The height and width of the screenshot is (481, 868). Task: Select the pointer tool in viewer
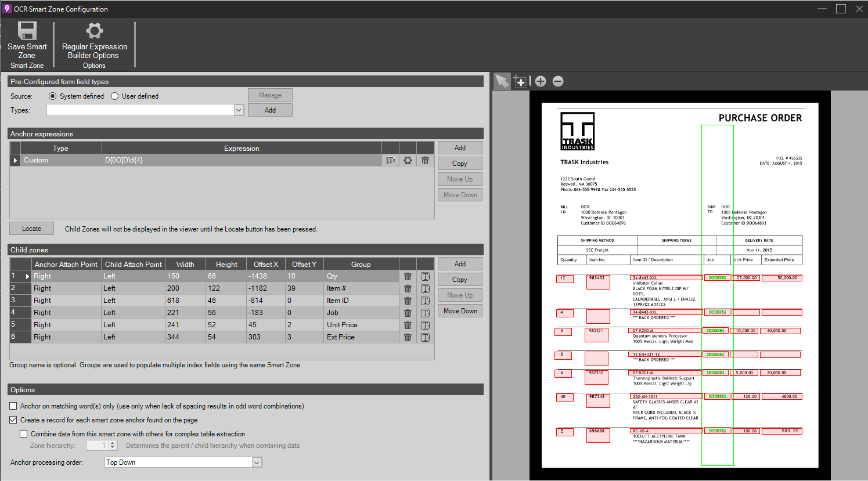point(502,81)
